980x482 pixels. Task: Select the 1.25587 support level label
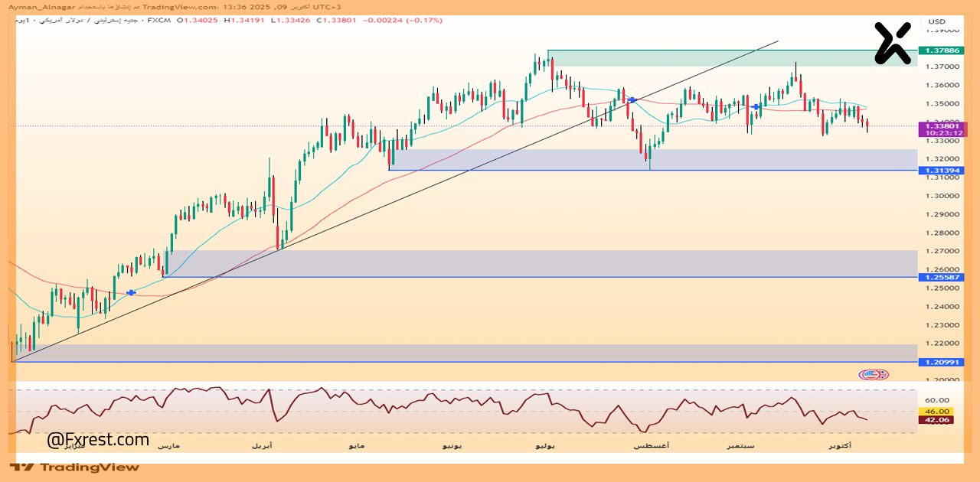(x=938, y=277)
